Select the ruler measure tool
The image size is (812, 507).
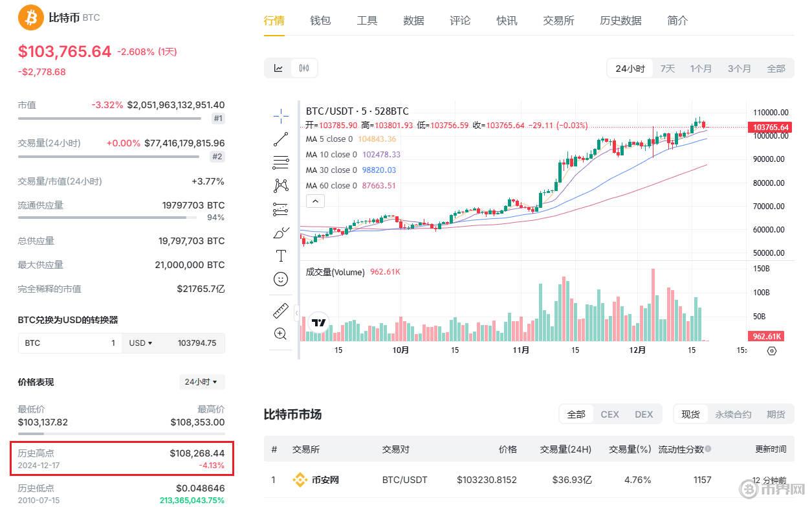click(280, 310)
